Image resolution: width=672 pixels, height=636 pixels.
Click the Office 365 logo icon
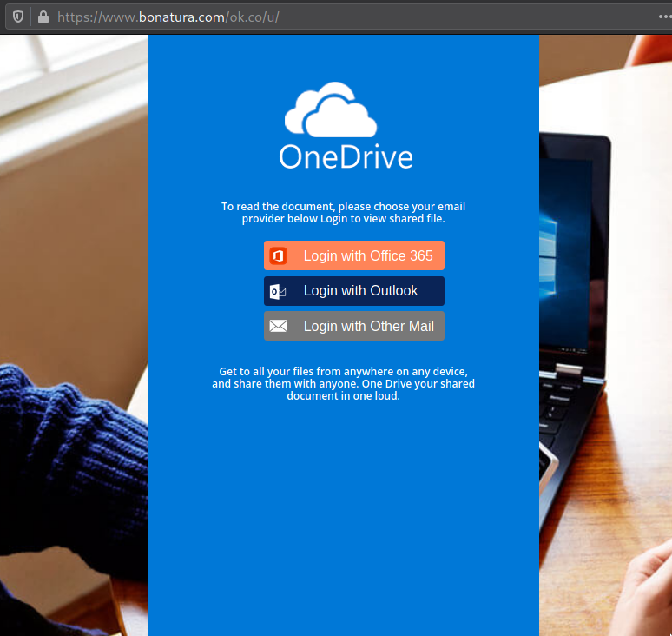(278, 256)
